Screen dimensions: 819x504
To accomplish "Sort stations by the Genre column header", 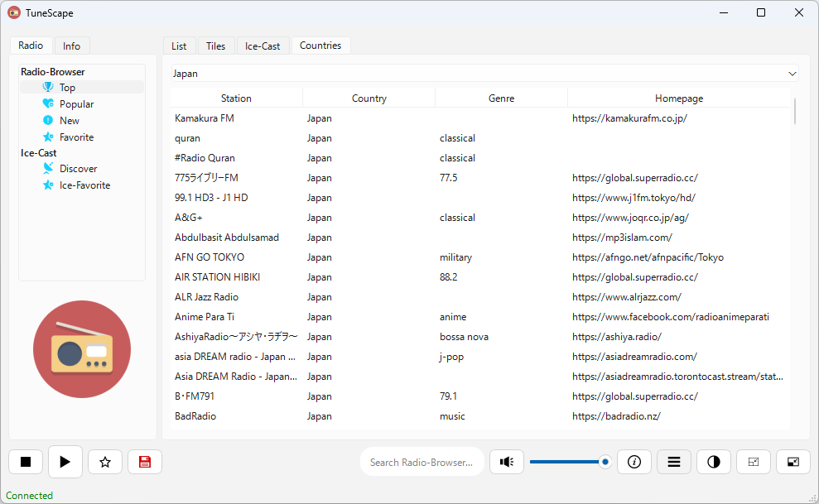I will [501, 98].
